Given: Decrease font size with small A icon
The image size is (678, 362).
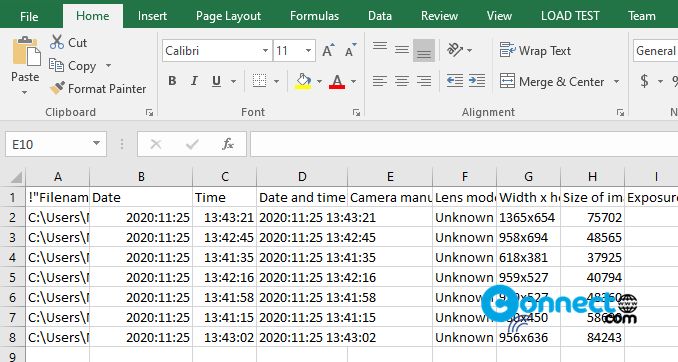Looking at the screenshot, I should point(351,50).
